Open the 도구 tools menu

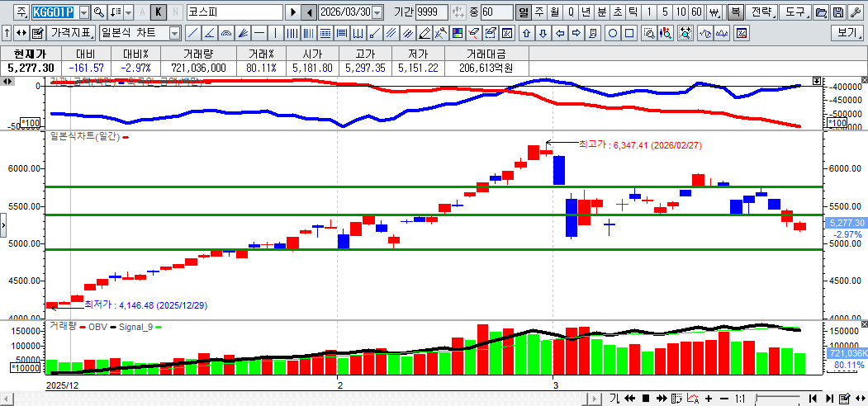click(795, 12)
